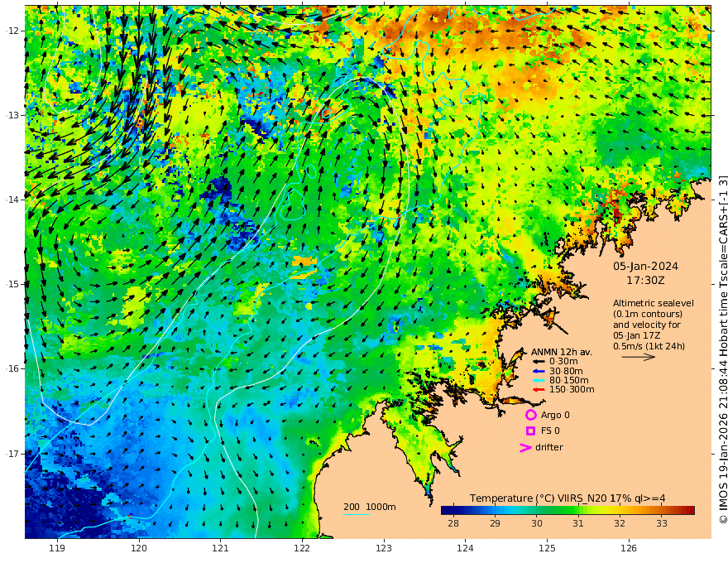This screenshot has width=728, height=563.
Task: Click the cyan 80-150m arrow legend symbol
Action: coord(538,381)
